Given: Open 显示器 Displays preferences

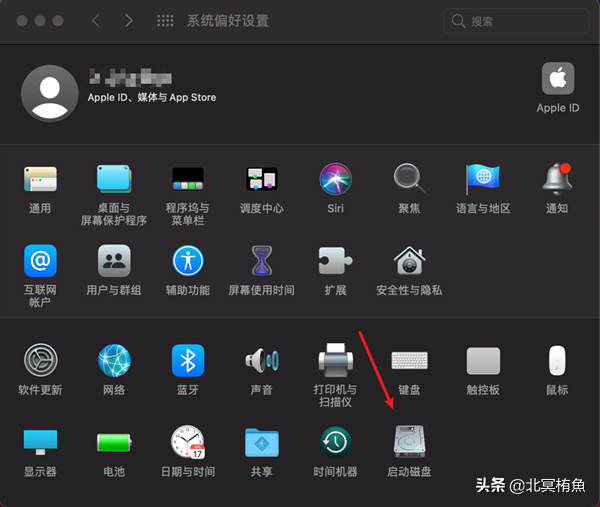Looking at the screenshot, I should [x=40, y=442].
